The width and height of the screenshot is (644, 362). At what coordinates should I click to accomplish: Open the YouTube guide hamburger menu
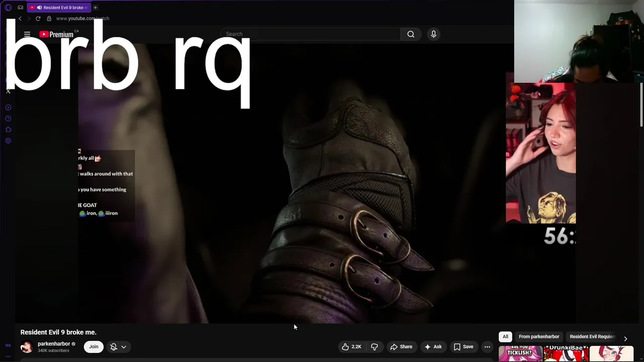tap(27, 34)
